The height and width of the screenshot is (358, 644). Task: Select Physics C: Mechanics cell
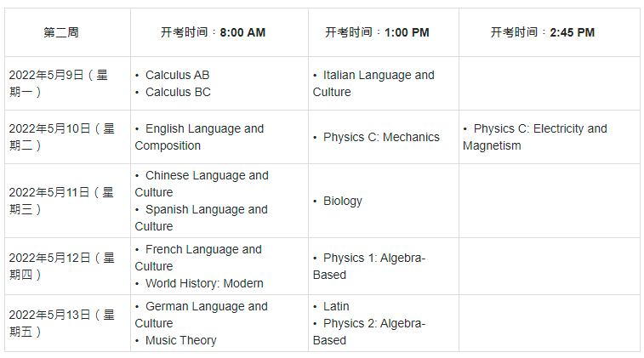coord(381,137)
